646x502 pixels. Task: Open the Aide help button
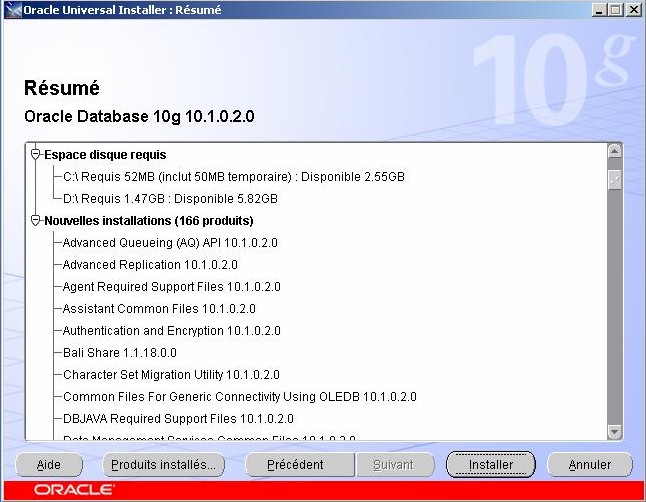tap(48, 465)
